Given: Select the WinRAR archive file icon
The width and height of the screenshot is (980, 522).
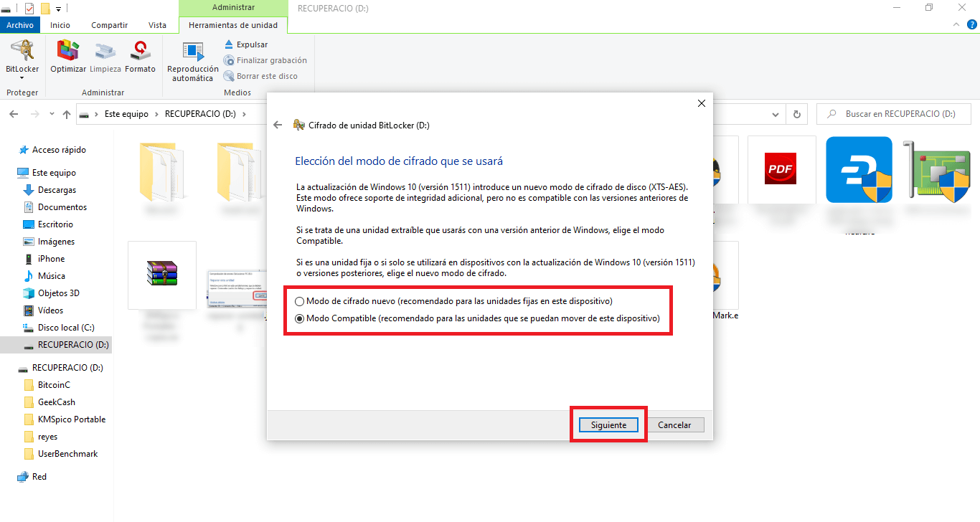Looking at the screenshot, I should click(161, 274).
